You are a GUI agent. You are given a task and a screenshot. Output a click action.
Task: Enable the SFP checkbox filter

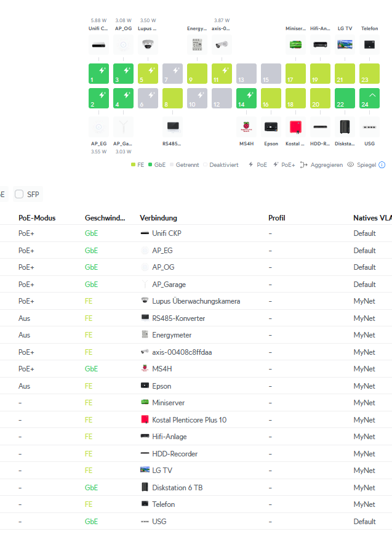tap(19, 195)
